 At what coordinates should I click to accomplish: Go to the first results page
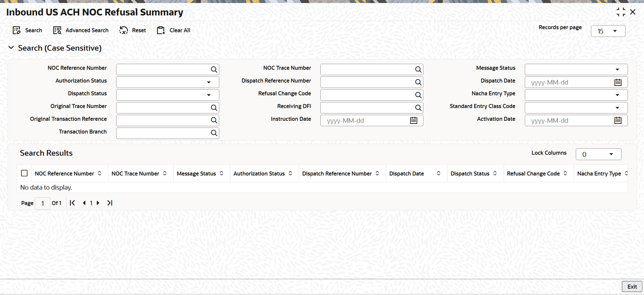[72, 203]
